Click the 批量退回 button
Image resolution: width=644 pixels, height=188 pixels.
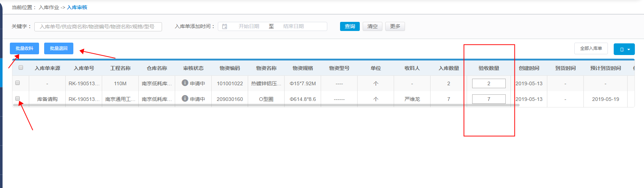pyautogui.click(x=59, y=48)
